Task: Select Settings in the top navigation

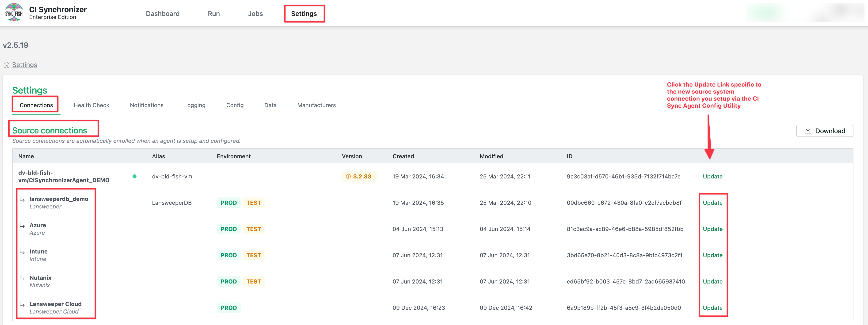Action: coord(304,13)
